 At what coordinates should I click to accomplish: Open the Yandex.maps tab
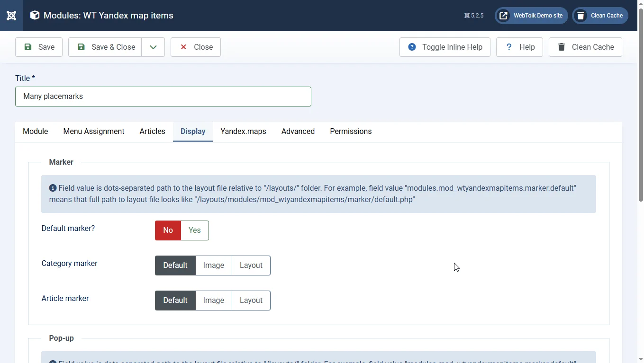pyautogui.click(x=243, y=132)
